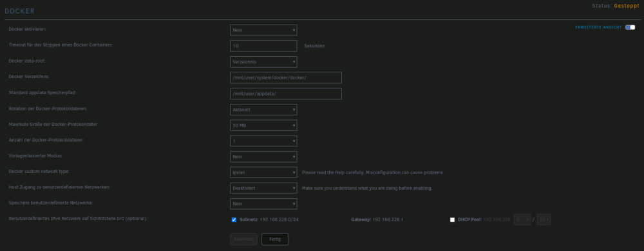Click the Standard appdata Speicherpfad field
The width and height of the screenshot is (644, 251).
286,94
